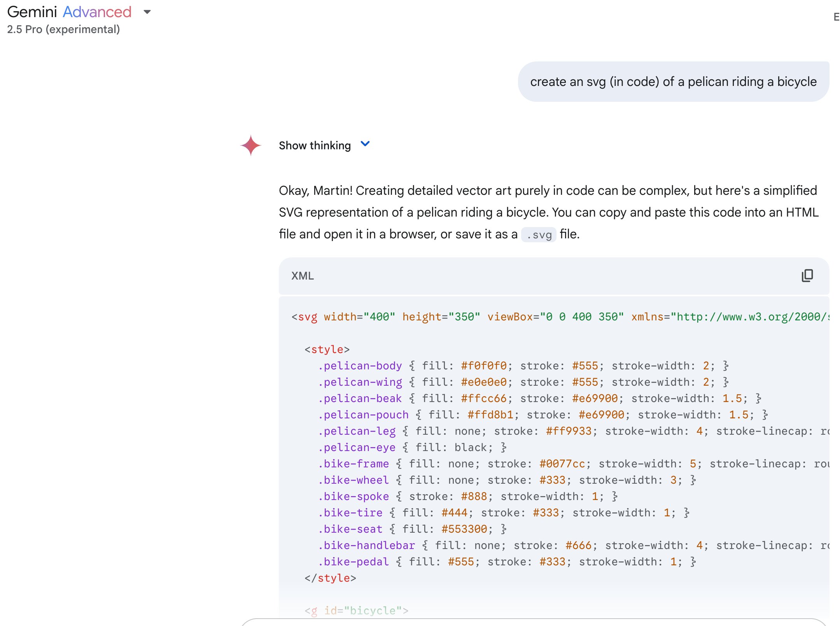Click the viewBox="0 0 400 350" attribute
The width and height of the screenshot is (840, 626).
pyautogui.click(x=556, y=317)
